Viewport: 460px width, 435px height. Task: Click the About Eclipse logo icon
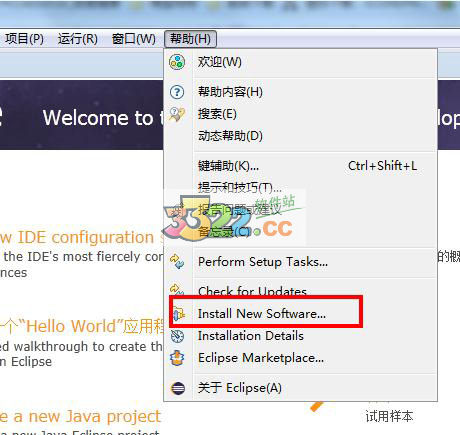click(178, 388)
